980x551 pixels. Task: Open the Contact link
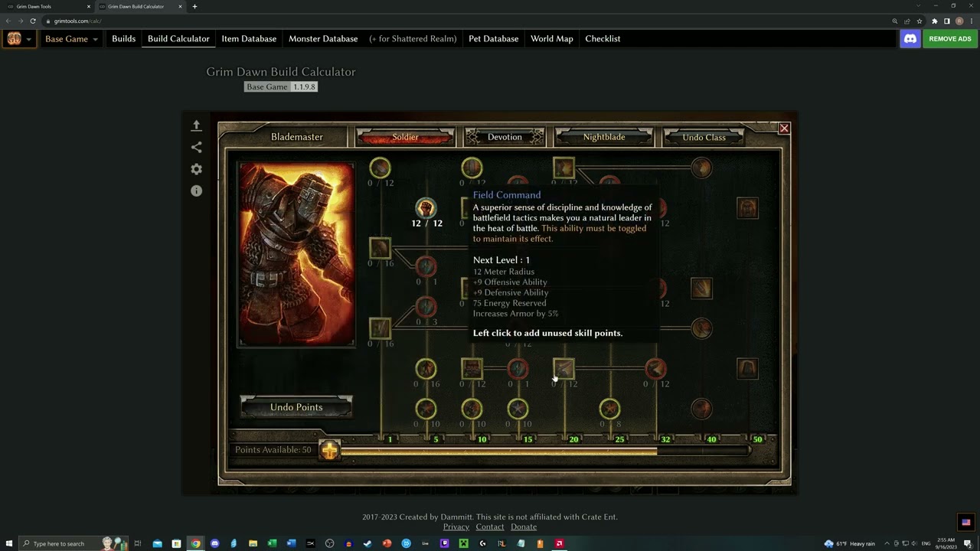(490, 527)
